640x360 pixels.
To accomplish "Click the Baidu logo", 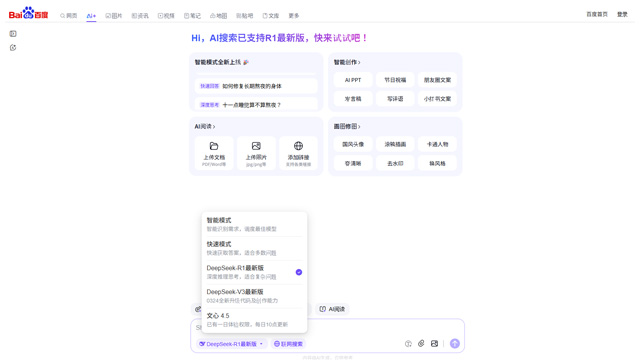I will pos(28,13).
